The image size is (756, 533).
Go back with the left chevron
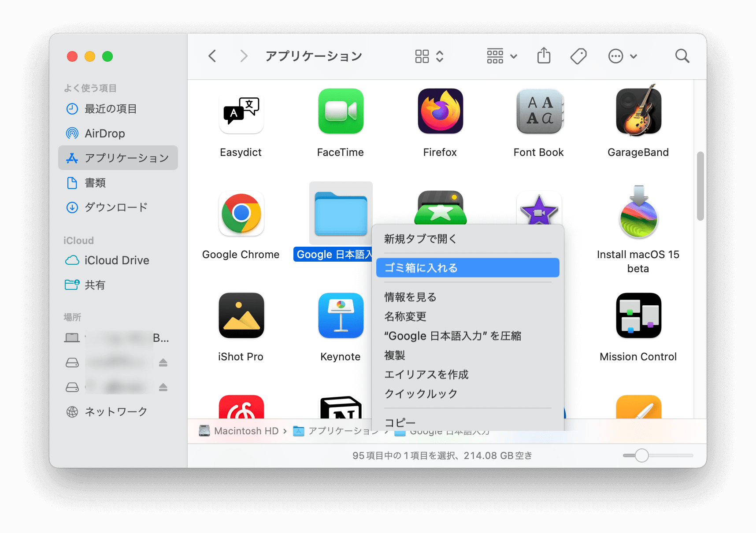coord(212,56)
